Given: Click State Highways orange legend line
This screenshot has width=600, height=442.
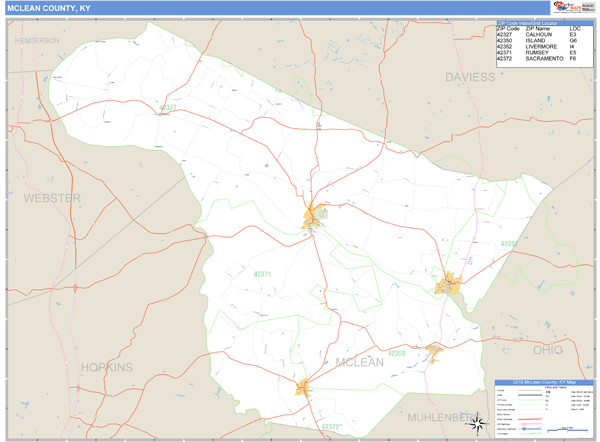Looking at the screenshot, I should (x=530, y=419).
